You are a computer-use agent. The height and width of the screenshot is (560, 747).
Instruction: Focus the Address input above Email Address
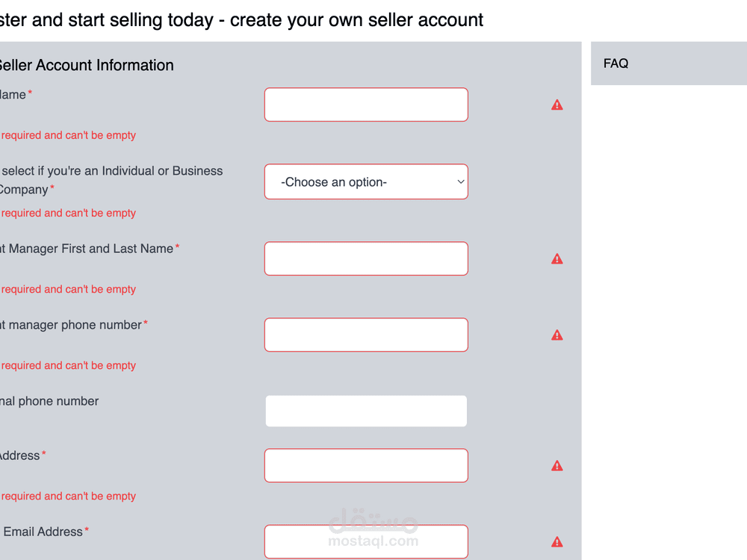(x=366, y=465)
